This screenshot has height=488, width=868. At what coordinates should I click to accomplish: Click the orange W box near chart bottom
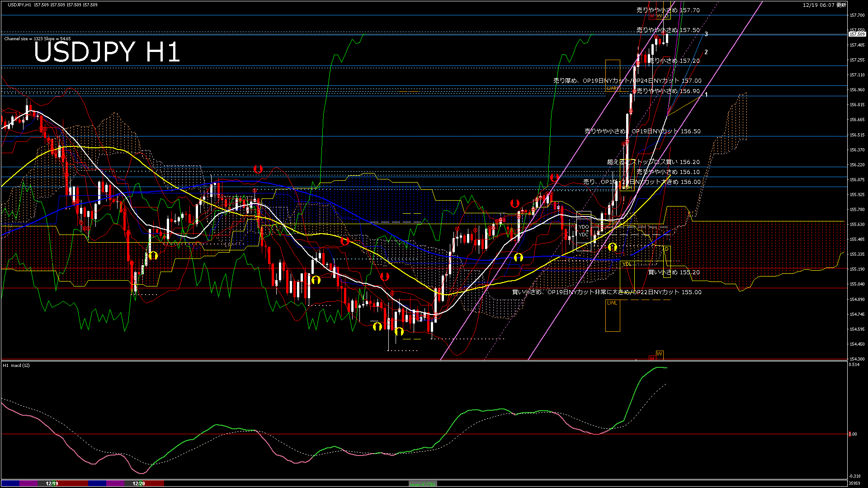click(659, 354)
